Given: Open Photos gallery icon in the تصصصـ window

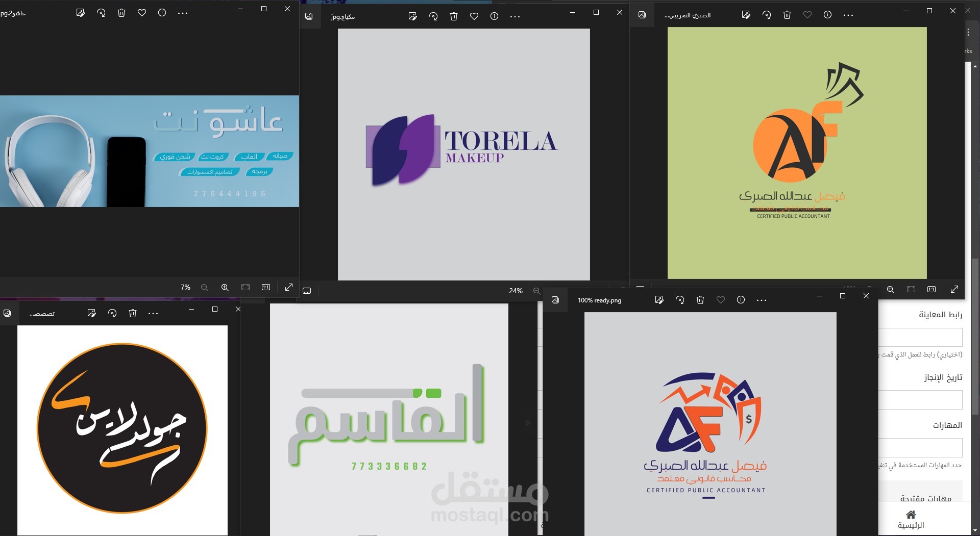Looking at the screenshot, I should tap(7, 313).
